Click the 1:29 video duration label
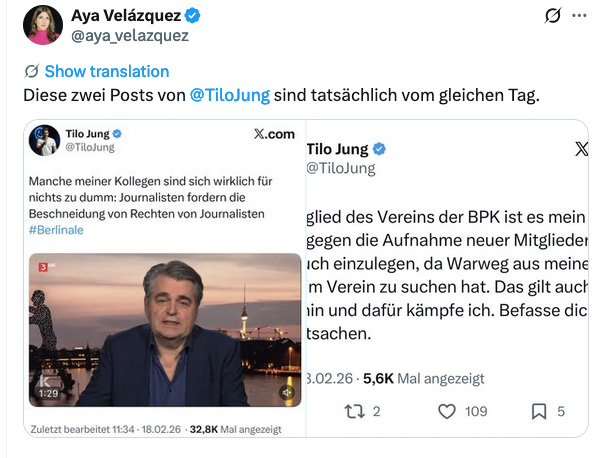 [x=46, y=394]
